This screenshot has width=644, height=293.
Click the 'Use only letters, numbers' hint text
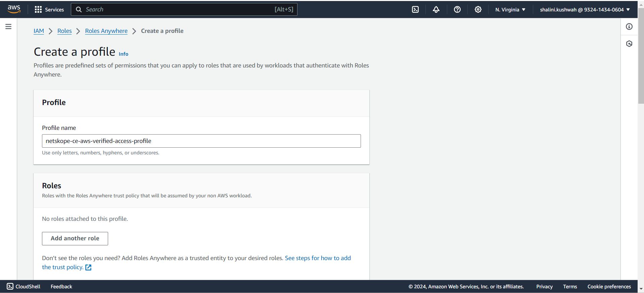(x=101, y=153)
